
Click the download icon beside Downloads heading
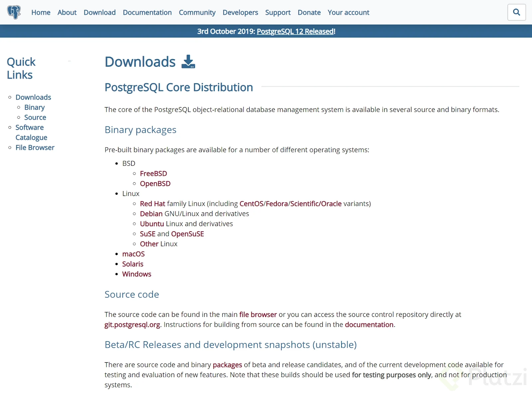(188, 62)
